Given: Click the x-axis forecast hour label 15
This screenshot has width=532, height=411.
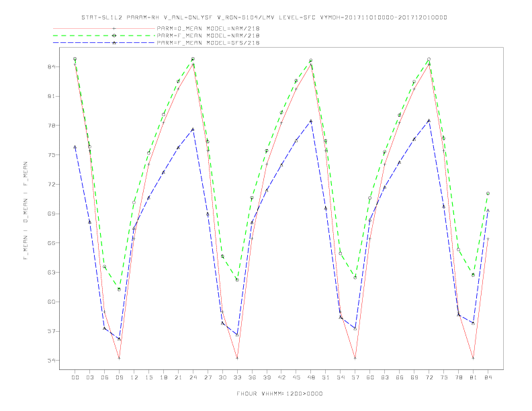Looking at the screenshot, I should click(148, 377).
